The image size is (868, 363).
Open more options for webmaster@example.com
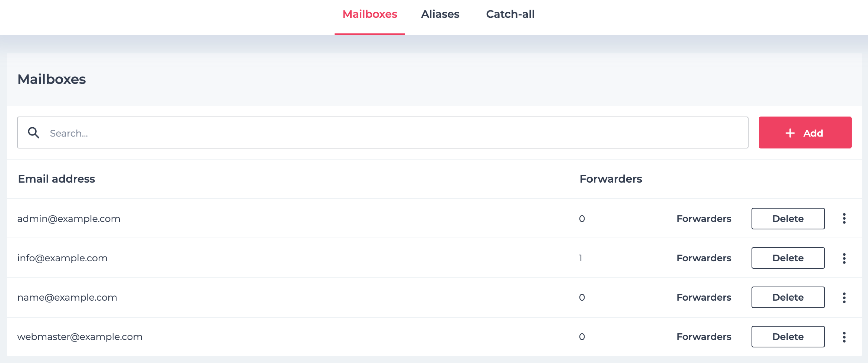(x=844, y=337)
